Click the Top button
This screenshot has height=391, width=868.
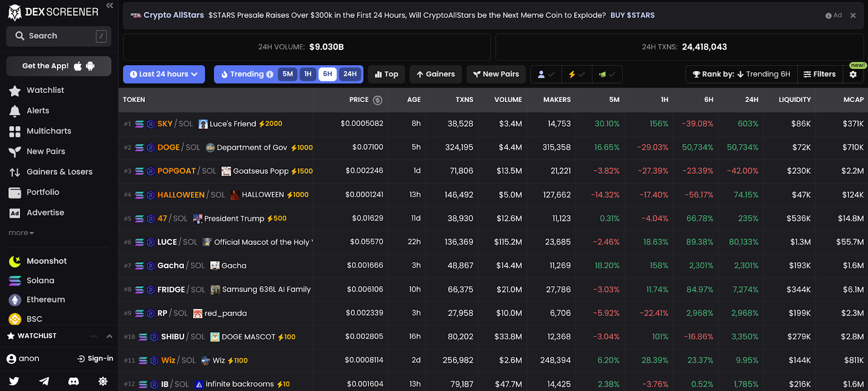tap(386, 74)
